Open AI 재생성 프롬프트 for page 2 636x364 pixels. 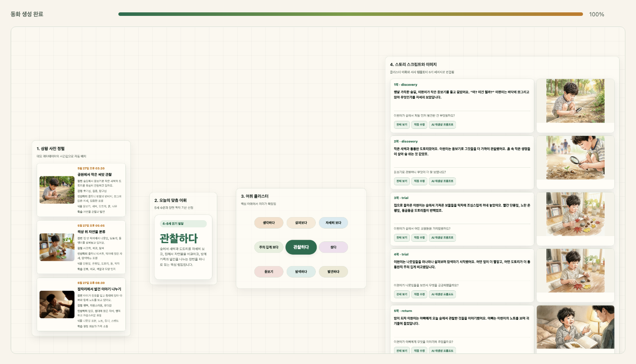pyautogui.click(x=442, y=181)
